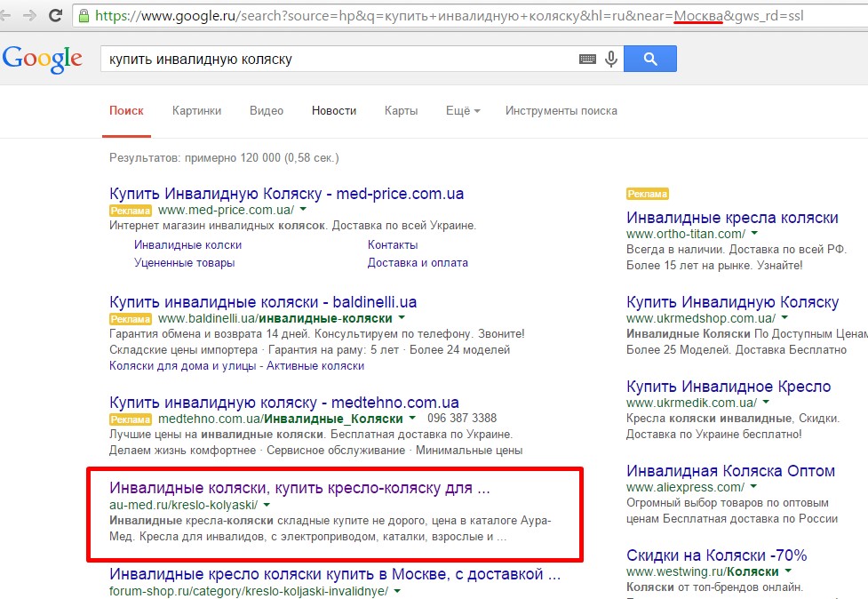Click the browser back arrow

point(10,15)
